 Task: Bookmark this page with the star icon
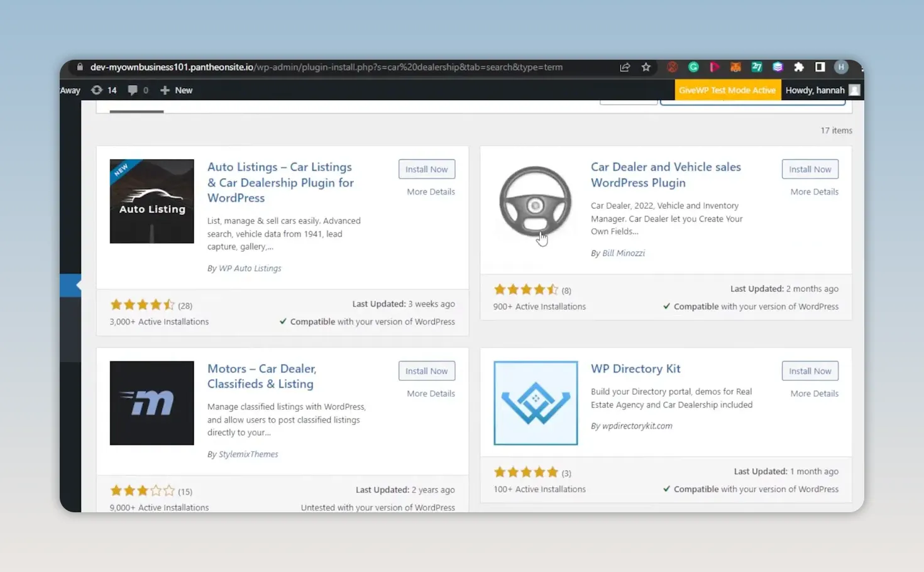pyautogui.click(x=646, y=67)
